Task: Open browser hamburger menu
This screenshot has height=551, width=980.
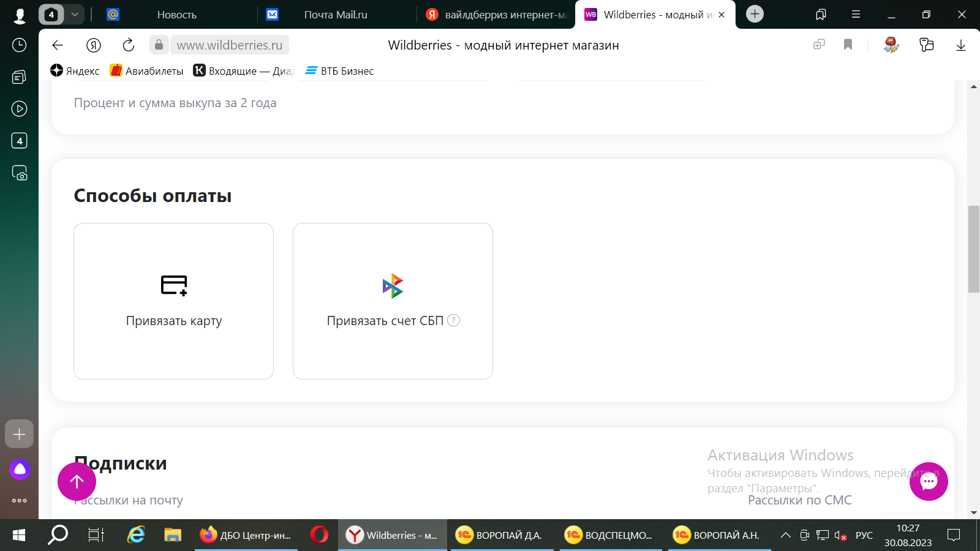Action: pyautogui.click(x=856, y=15)
